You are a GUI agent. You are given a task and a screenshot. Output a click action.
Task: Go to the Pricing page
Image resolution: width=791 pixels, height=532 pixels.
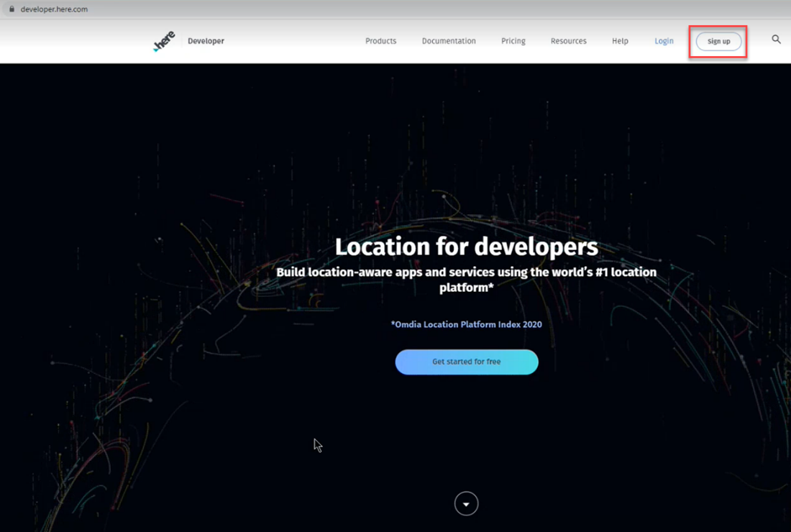point(513,41)
